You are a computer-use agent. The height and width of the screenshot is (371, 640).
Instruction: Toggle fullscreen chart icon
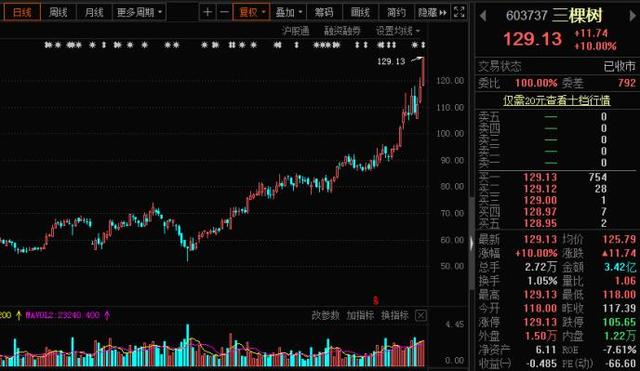point(459,12)
